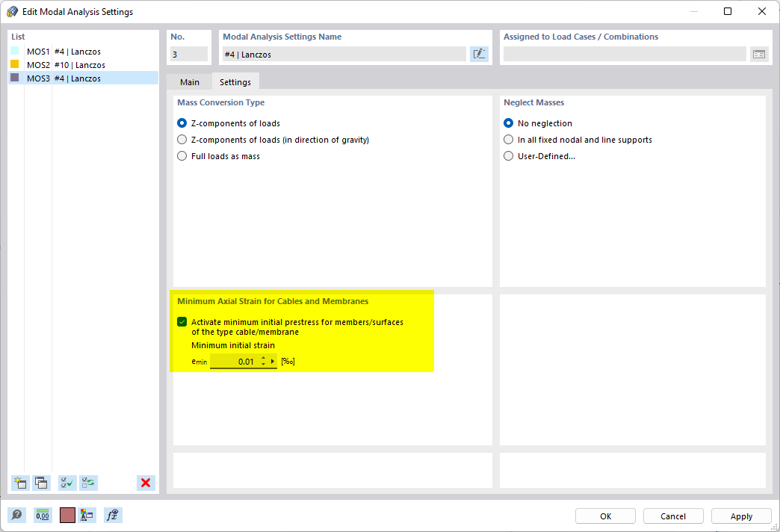Click the MOS2 orange color square
Image resolution: width=780 pixels, height=532 pixels.
pos(15,64)
